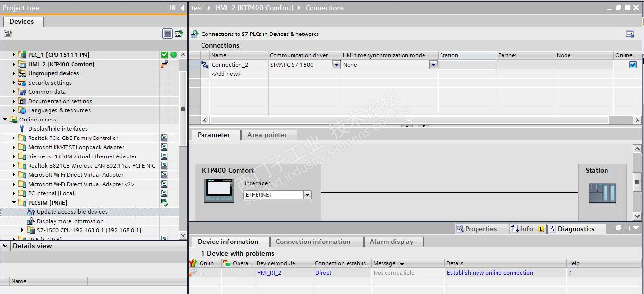Click the connection status icon beside HMI_2
Image resolution: width=644 pixels, height=294 pixels.
(165, 64)
